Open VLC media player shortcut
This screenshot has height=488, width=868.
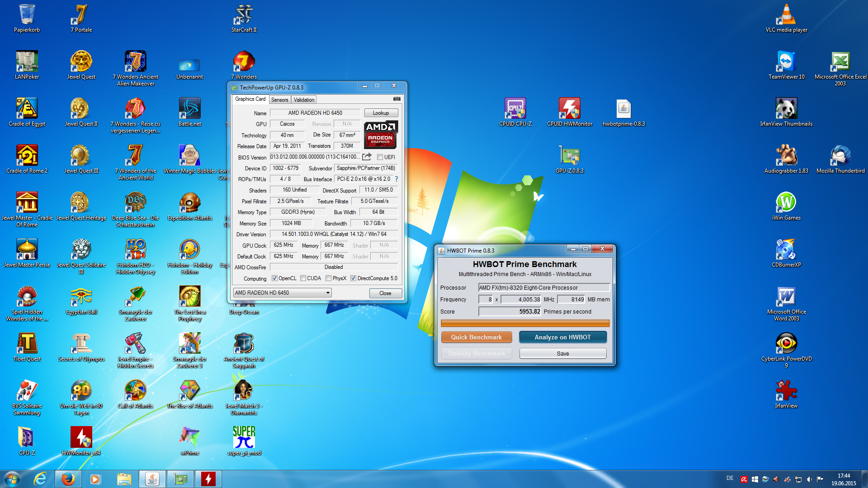tap(787, 18)
